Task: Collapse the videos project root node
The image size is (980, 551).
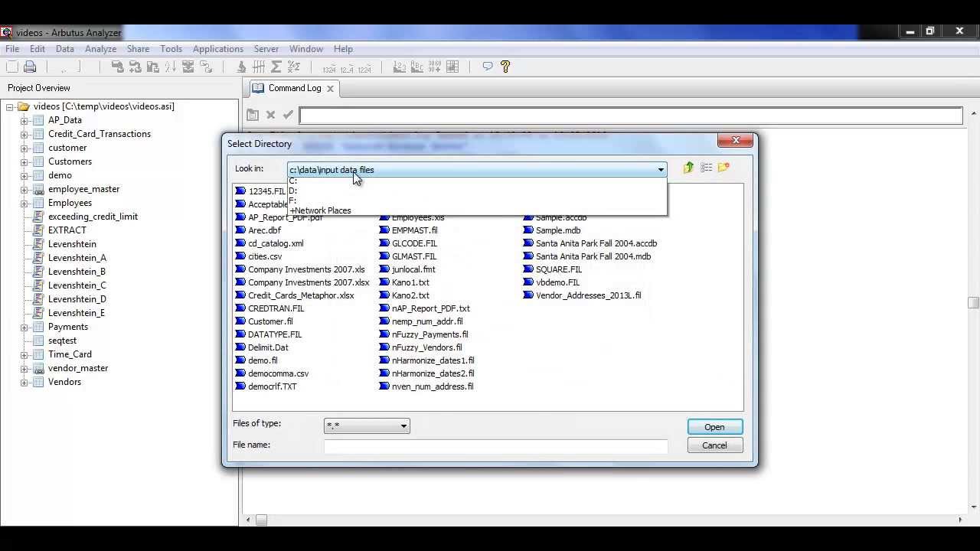Action: (x=10, y=107)
